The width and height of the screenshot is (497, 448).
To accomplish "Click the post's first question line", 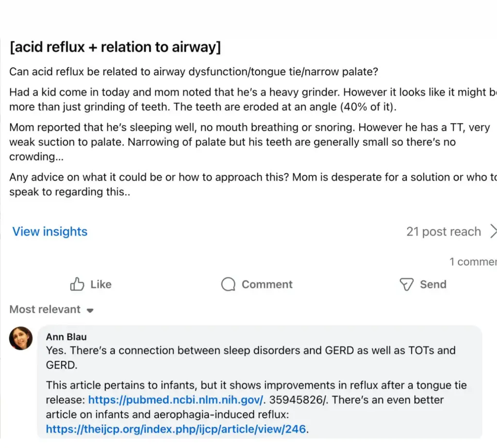I will click(x=194, y=72).
